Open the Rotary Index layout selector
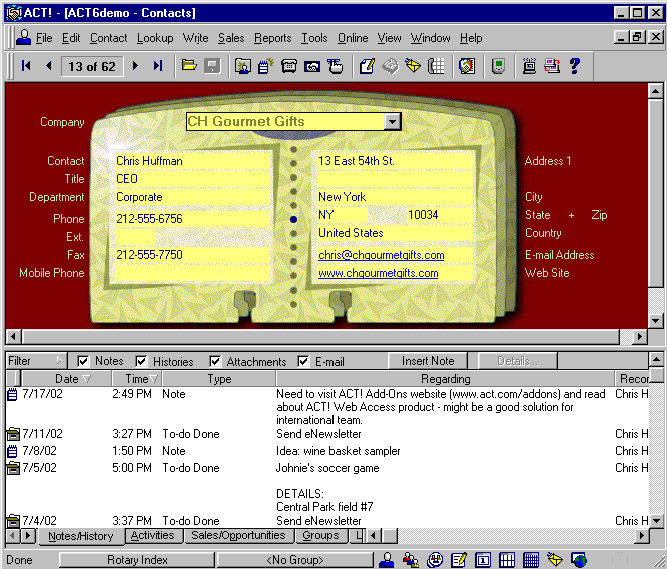 (x=137, y=560)
